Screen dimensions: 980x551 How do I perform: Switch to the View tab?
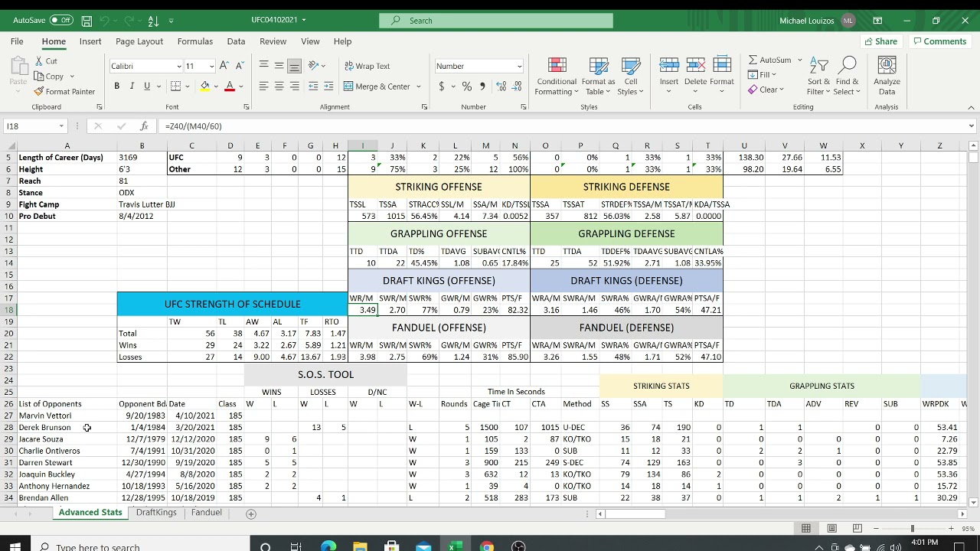click(310, 41)
